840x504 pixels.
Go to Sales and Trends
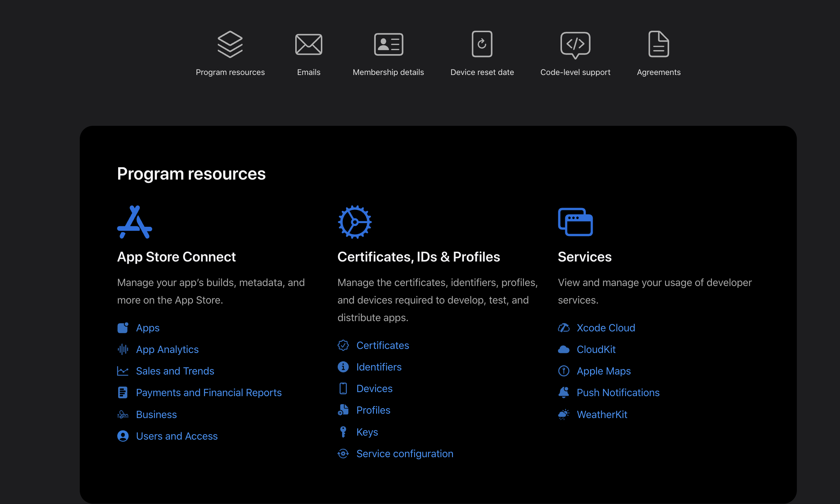coord(175,371)
